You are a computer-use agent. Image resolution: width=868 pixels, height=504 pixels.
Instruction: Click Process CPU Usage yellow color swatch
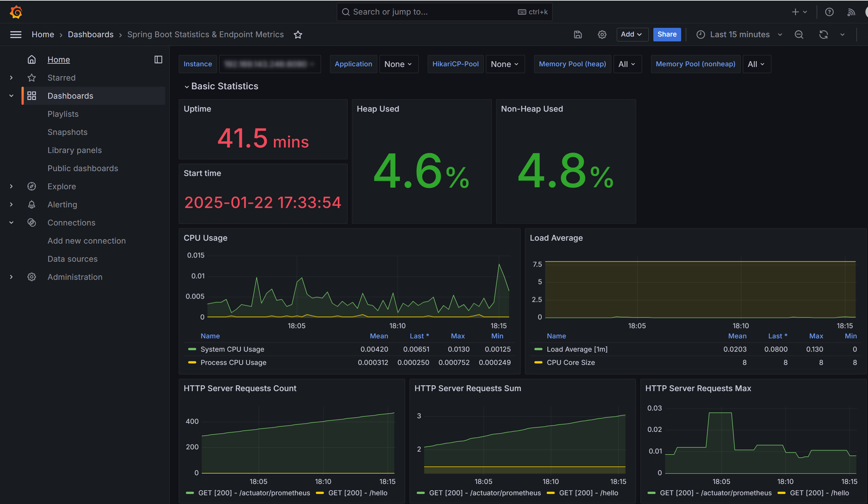192,362
